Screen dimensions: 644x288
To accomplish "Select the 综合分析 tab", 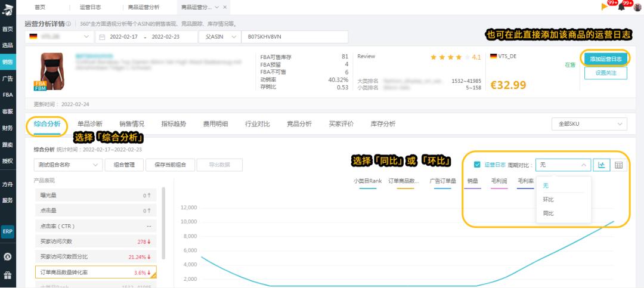I will pos(47,124).
